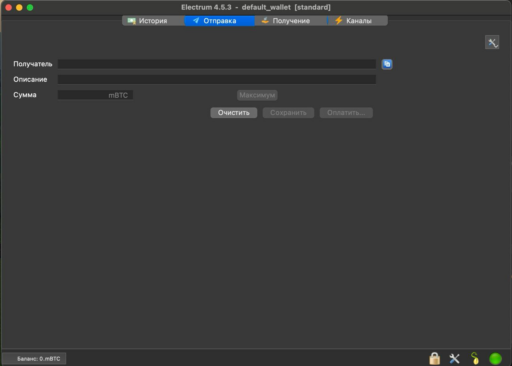Select the Отправка tab

tap(219, 21)
